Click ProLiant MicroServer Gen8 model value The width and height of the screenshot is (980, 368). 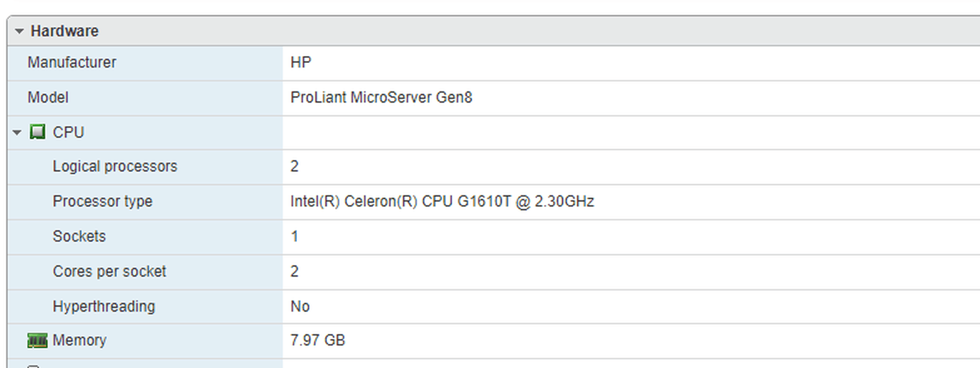pyautogui.click(x=381, y=98)
